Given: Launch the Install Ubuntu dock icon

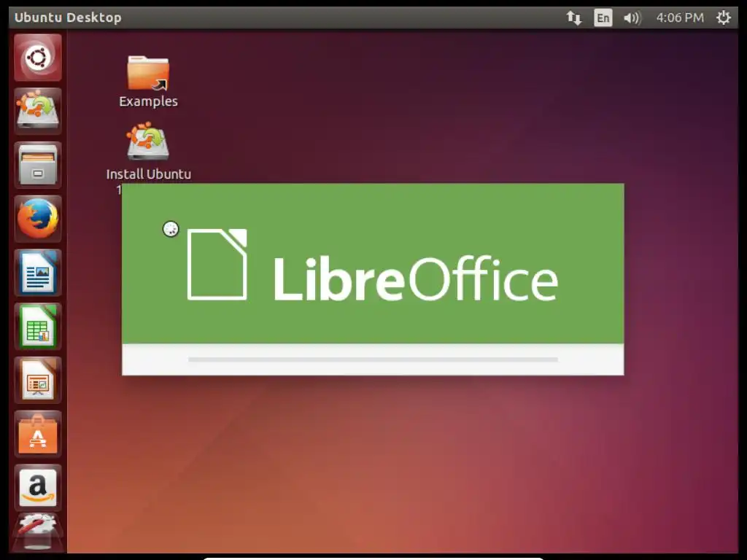Looking at the screenshot, I should [x=38, y=111].
